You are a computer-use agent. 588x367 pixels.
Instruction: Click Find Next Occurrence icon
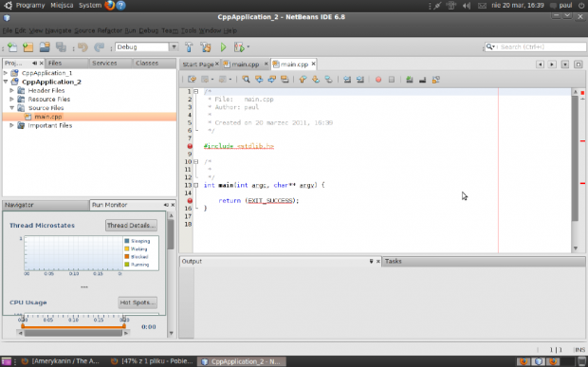point(272,80)
